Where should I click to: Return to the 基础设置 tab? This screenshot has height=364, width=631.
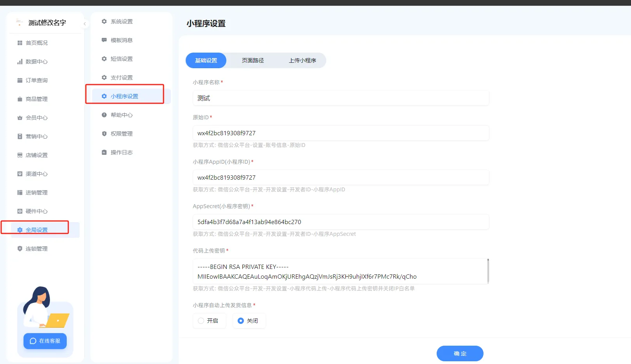206,60
